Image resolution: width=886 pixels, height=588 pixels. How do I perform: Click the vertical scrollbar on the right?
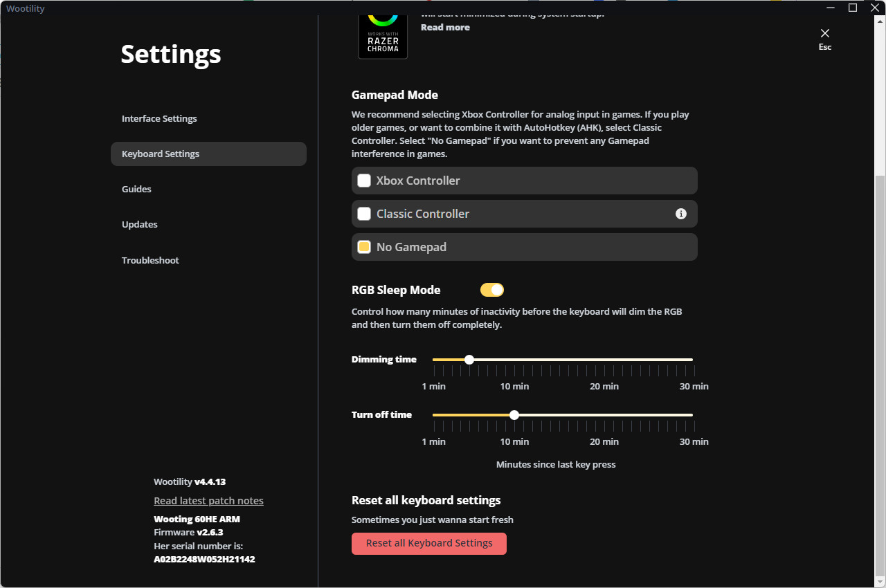tap(880, 374)
